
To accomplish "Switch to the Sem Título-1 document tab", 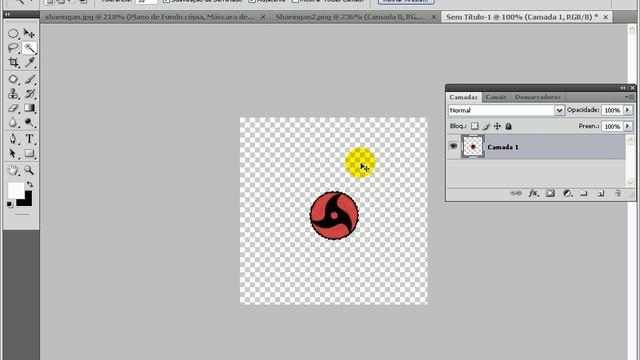I will [x=522, y=17].
